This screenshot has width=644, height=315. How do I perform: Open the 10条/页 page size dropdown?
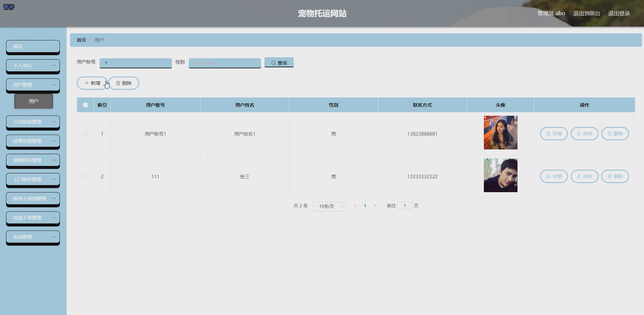click(329, 206)
